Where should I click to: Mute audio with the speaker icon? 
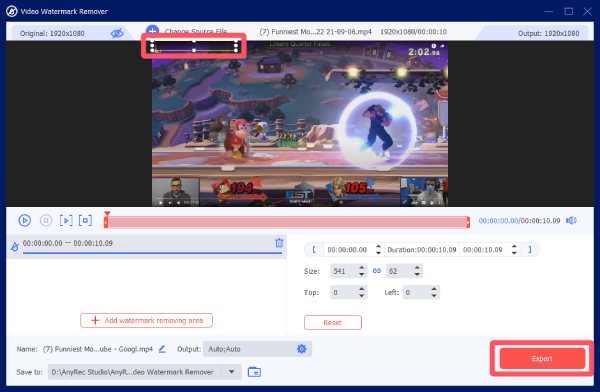tap(571, 220)
